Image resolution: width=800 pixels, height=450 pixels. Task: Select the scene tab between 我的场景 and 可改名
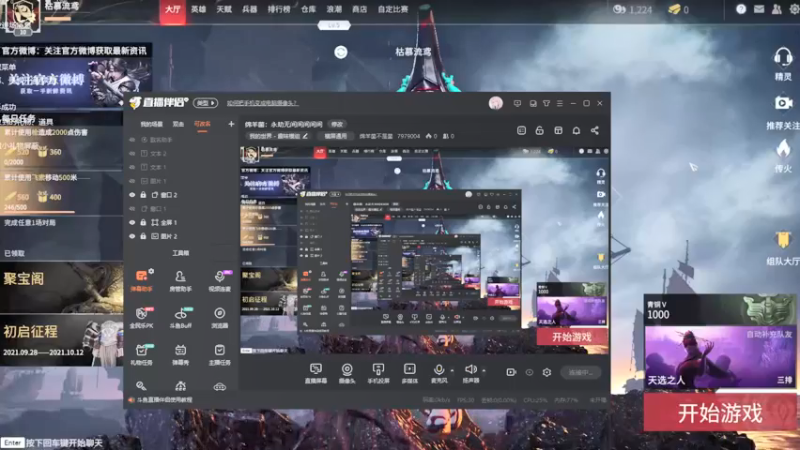(178, 124)
